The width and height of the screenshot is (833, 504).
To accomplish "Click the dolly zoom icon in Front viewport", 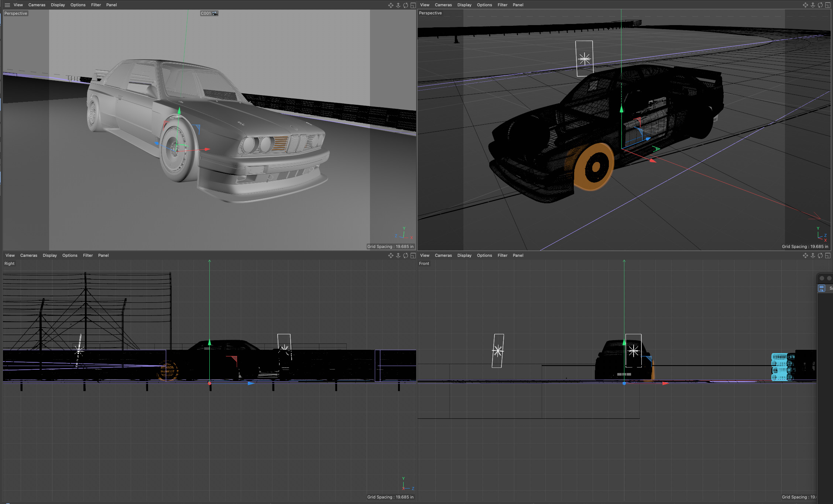I will pyautogui.click(x=813, y=255).
